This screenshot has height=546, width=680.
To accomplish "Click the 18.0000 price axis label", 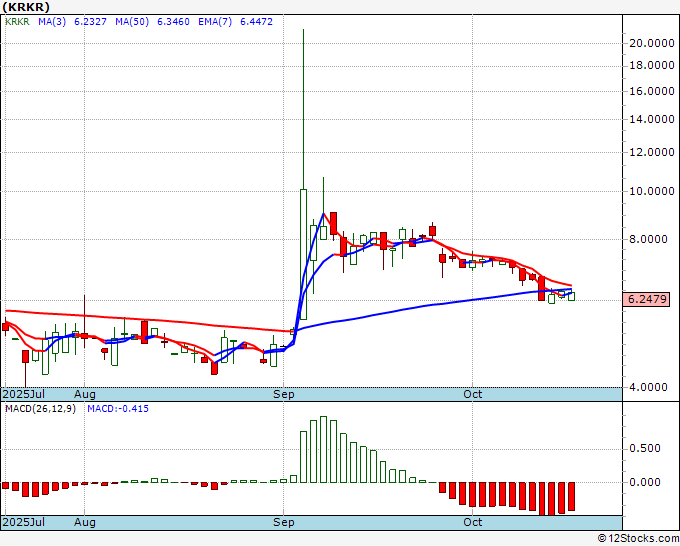I will (x=652, y=65).
